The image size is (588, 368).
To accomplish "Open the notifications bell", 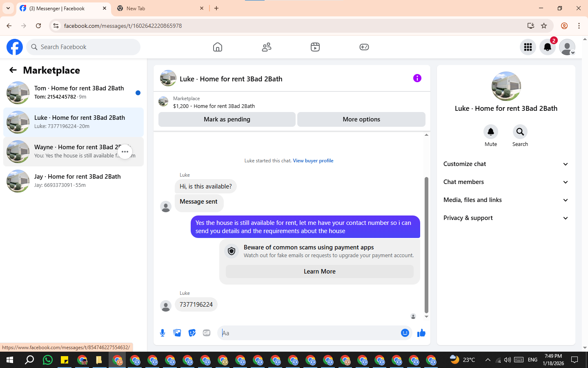I will [548, 47].
